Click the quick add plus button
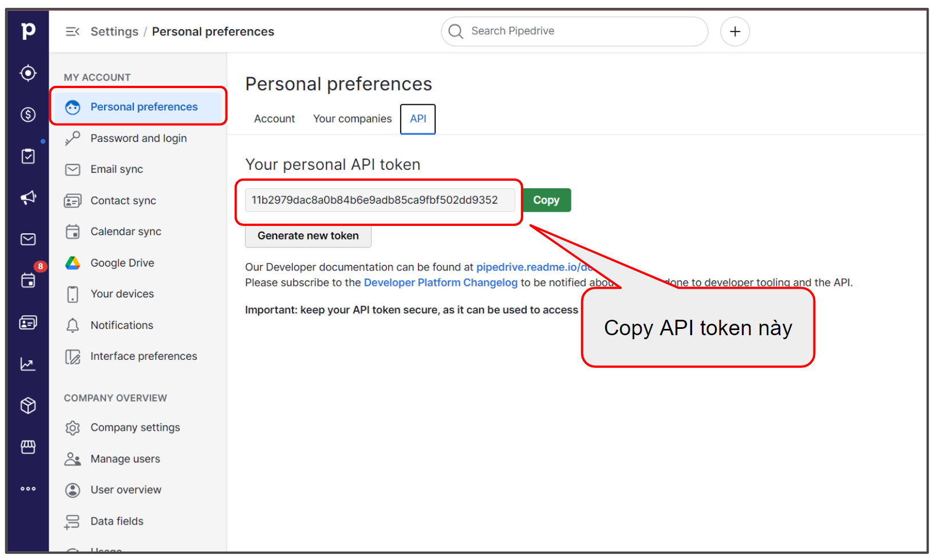936x560 pixels. [x=734, y=31]
